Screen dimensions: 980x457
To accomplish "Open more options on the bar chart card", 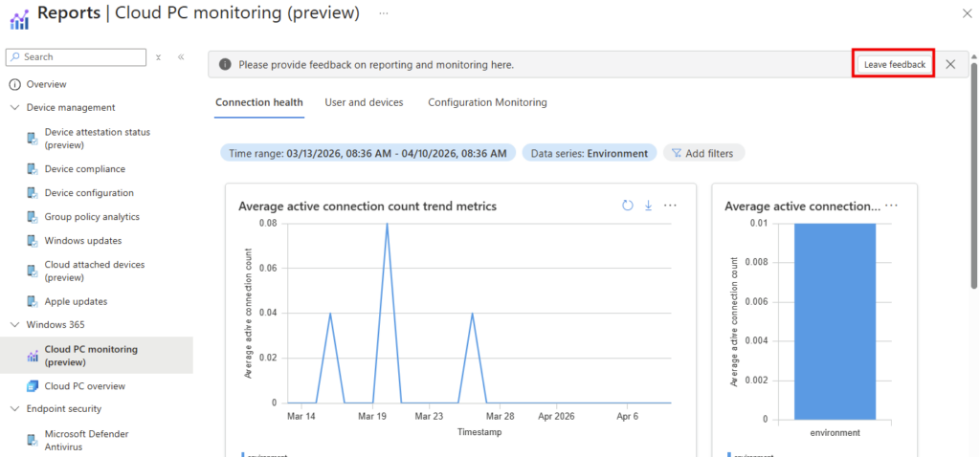I will tap(891, 206).
